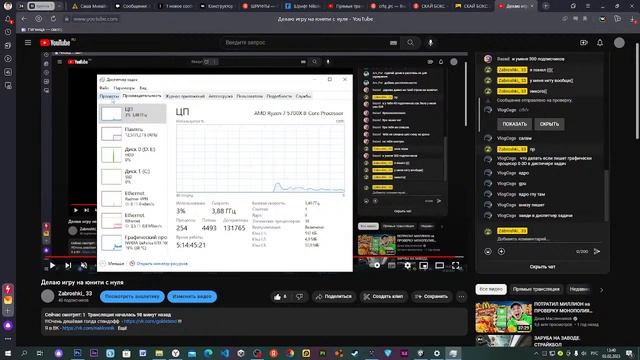Click ПОКАЗАТЬ for held chat message
This screenshot has width=640, height=360.
pos(514,124)
